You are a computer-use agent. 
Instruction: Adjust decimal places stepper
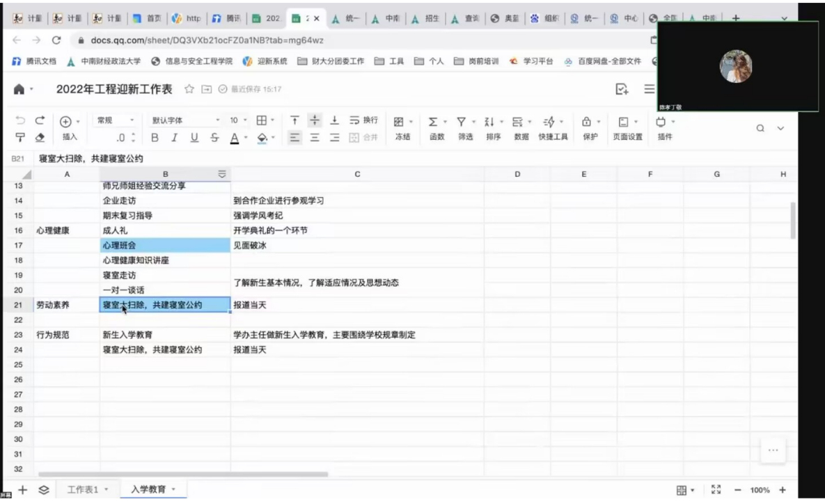coord(133,137)
